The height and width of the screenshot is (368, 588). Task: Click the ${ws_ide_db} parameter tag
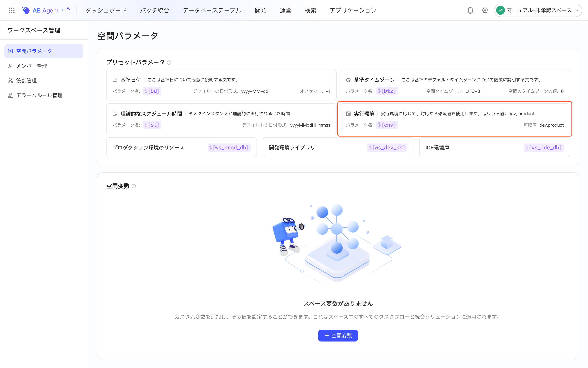pos(544,148)
